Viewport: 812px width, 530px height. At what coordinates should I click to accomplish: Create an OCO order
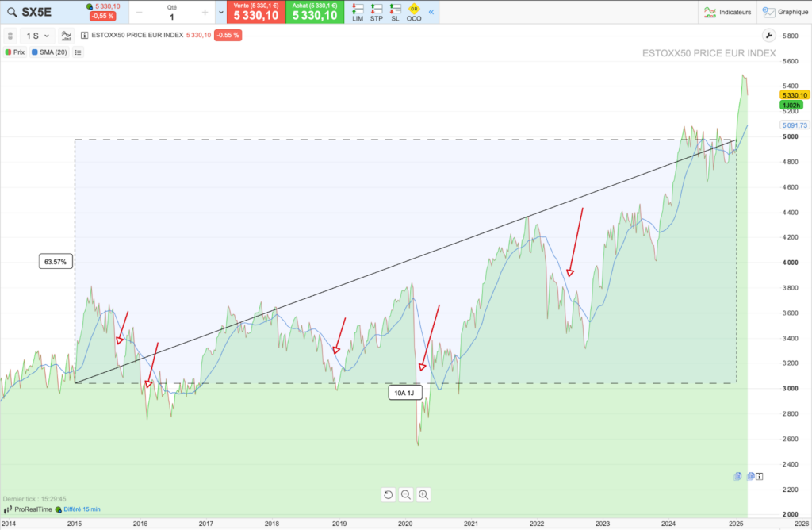(414, 13)
